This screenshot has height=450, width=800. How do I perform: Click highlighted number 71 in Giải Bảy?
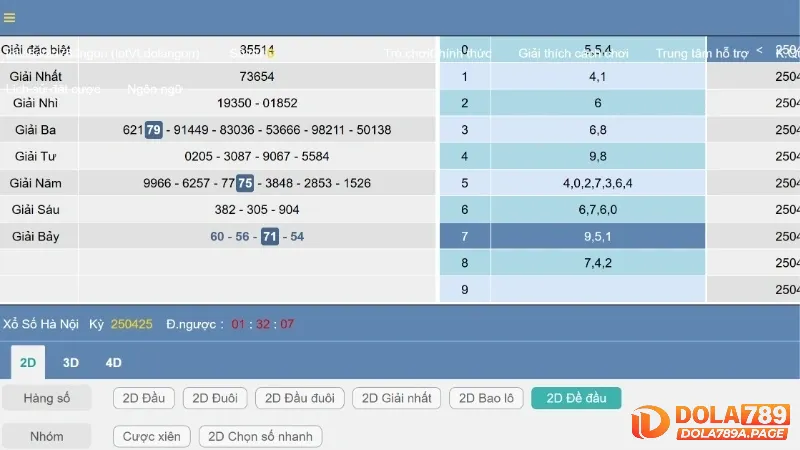click(x=269, y=236)
